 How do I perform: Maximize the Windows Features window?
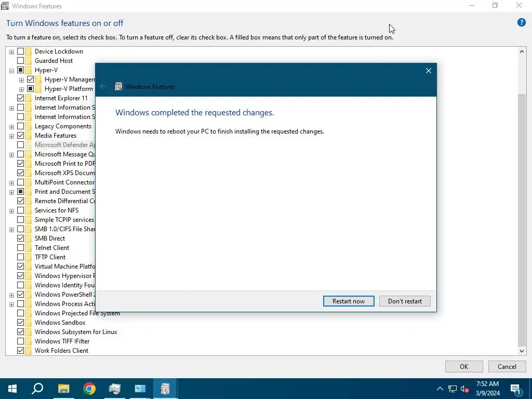pos(495,5)
